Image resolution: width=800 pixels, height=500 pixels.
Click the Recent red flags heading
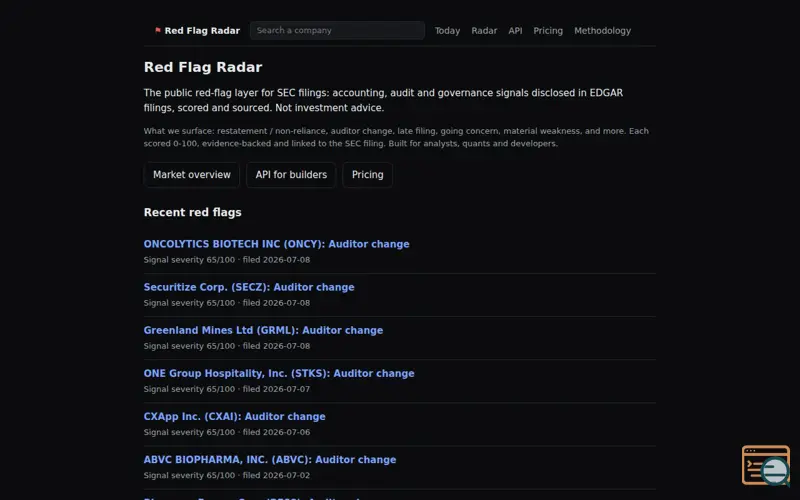tap(192, 212)
